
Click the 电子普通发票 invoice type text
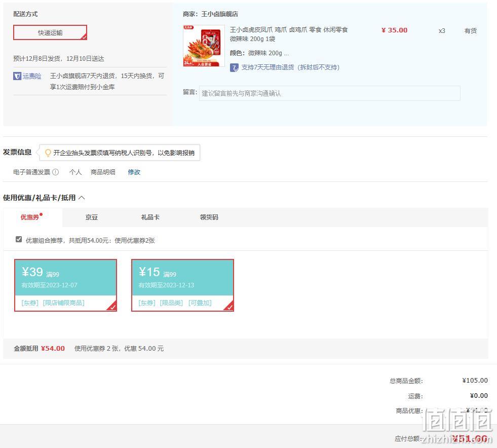coord(32,172)
